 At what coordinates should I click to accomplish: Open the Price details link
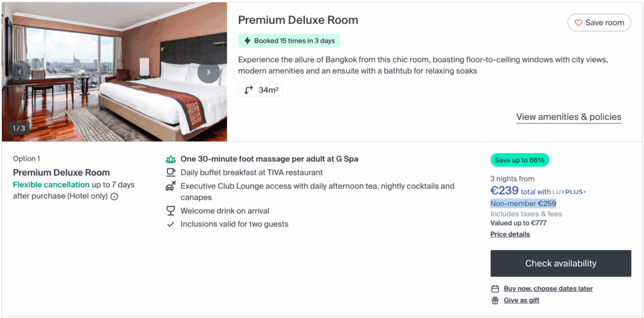pyautogui.click(x=510, y=234)
